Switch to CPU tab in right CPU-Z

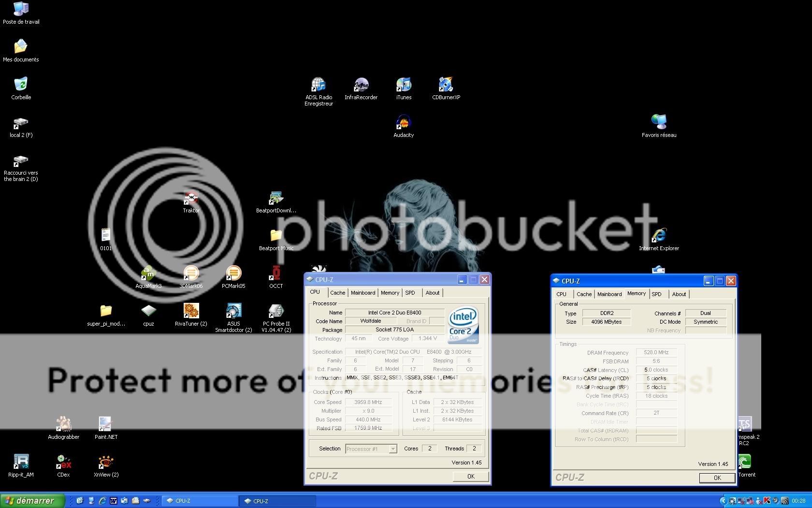point(561,294)
